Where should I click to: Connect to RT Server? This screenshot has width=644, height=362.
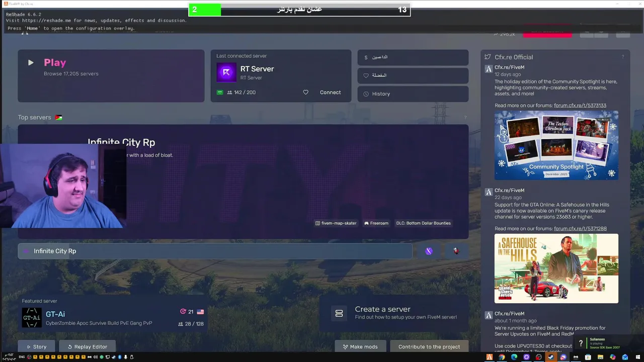point(331,93)
